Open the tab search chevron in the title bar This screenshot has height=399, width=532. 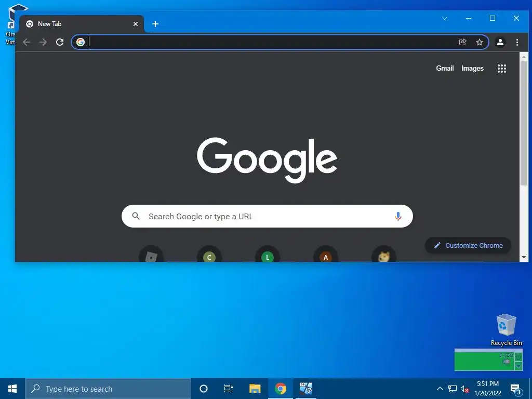[445, 18]
